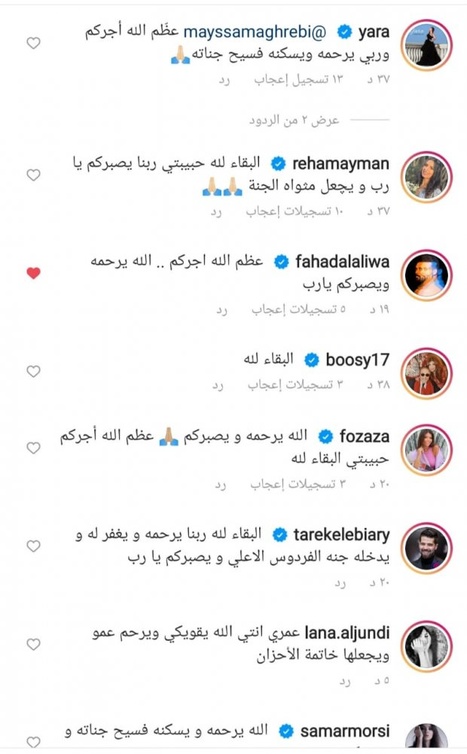The height and width of the screenshot is (754, 467).
Task: Reply to lana.aljundi's comment
Action: tap(344, 681)
